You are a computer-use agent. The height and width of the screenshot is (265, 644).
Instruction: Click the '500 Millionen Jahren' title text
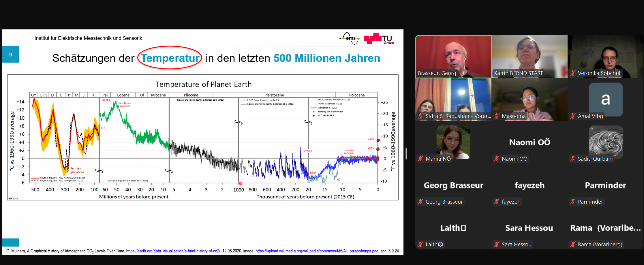[x=327, y=58]
